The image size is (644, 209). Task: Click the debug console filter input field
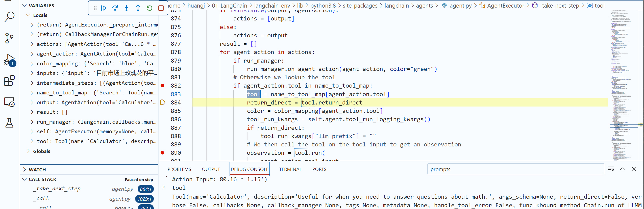[515, 169]
